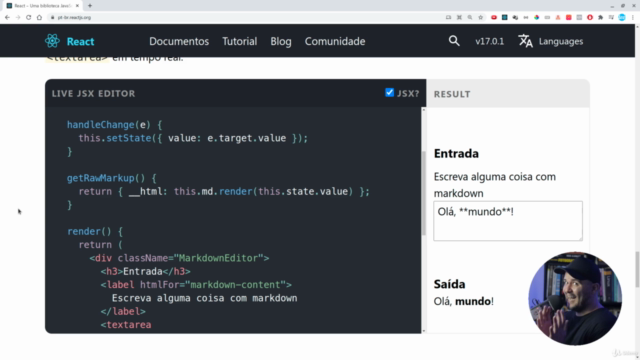Viewport: 640px width, 360px height.
Task: Click the browser address bar URL
Action: (x=74, y=18)
